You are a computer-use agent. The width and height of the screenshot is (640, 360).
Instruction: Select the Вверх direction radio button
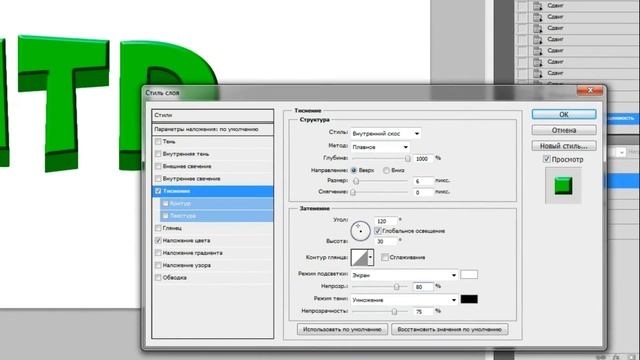354,170
